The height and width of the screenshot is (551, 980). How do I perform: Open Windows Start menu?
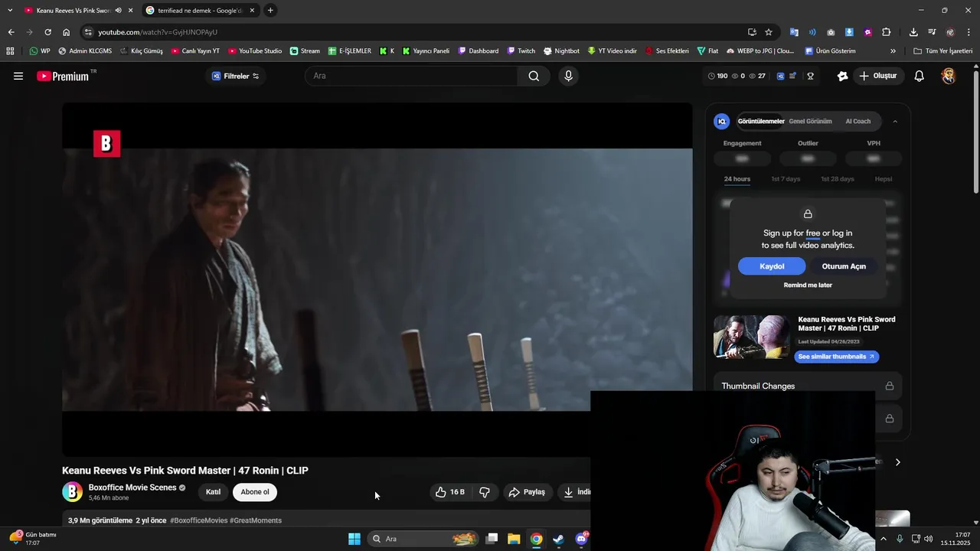coord(354,539)
